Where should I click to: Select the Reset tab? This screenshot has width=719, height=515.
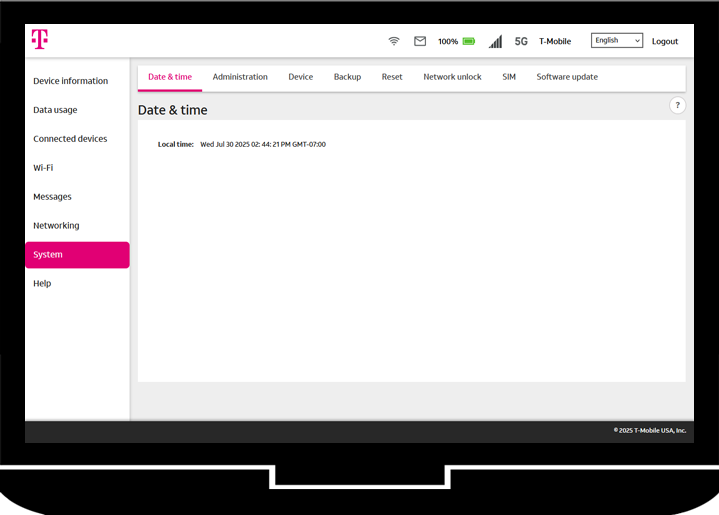[392, 77]
